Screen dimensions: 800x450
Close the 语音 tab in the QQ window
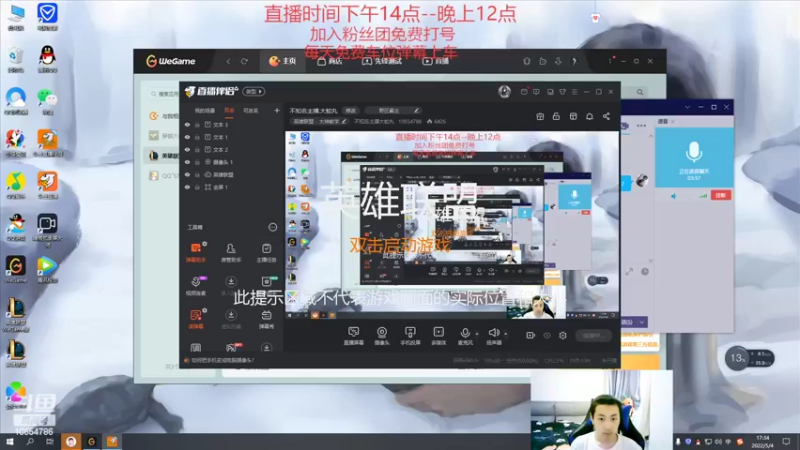(x=673, y=121)
